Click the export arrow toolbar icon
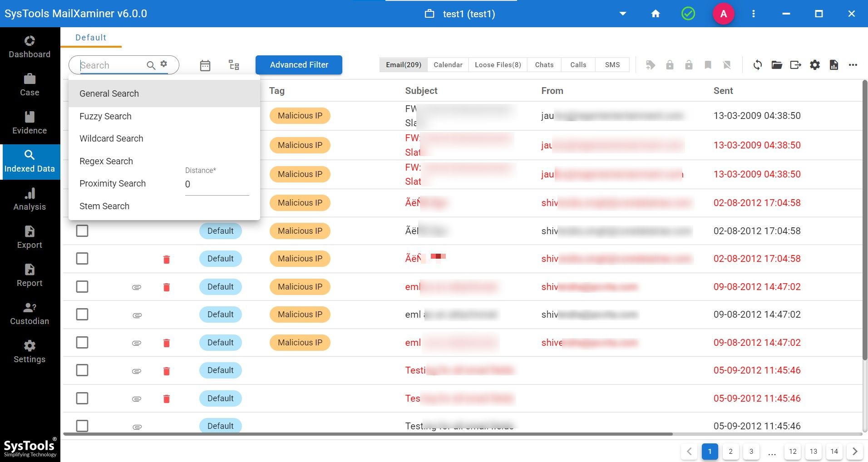868x462 pixels. [796, 65]
